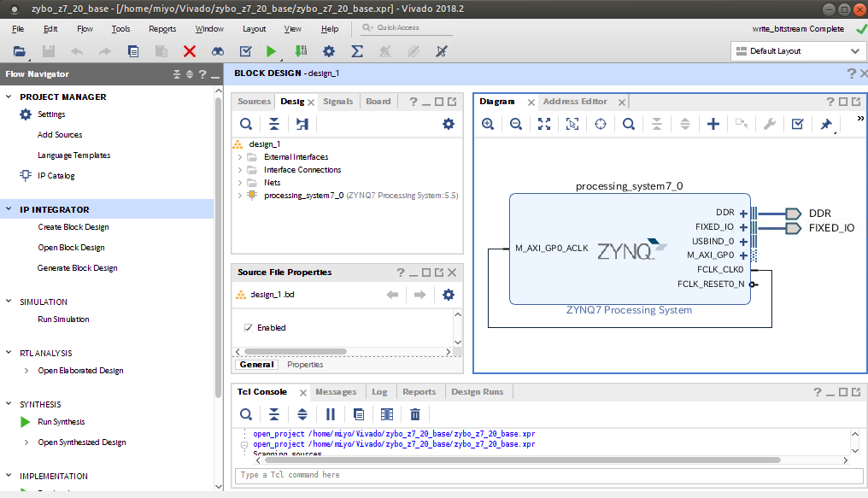Expand Open Elaborated Design entry
Image resolution: width=868 pixels, height=498 pixels.
[x=26, y=371]
